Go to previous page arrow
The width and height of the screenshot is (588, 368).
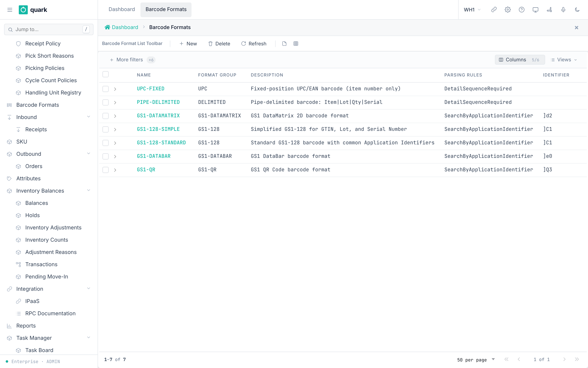pos(519,359)
